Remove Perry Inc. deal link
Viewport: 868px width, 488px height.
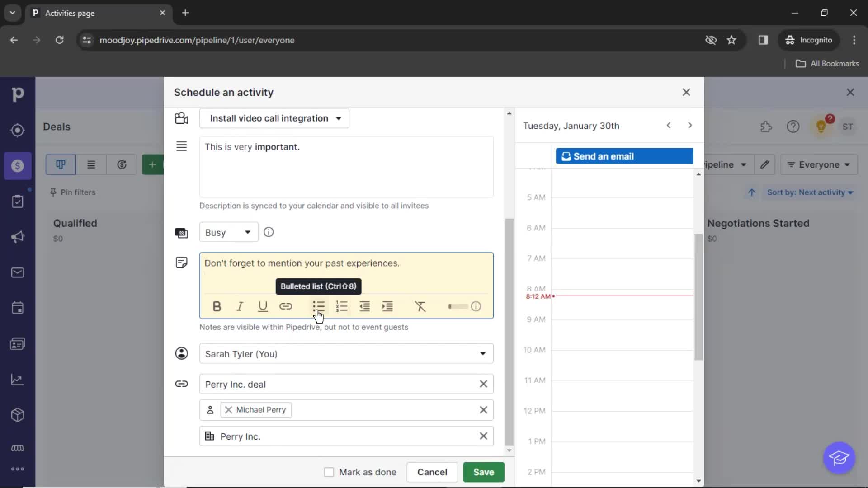[x=484, y=385]
